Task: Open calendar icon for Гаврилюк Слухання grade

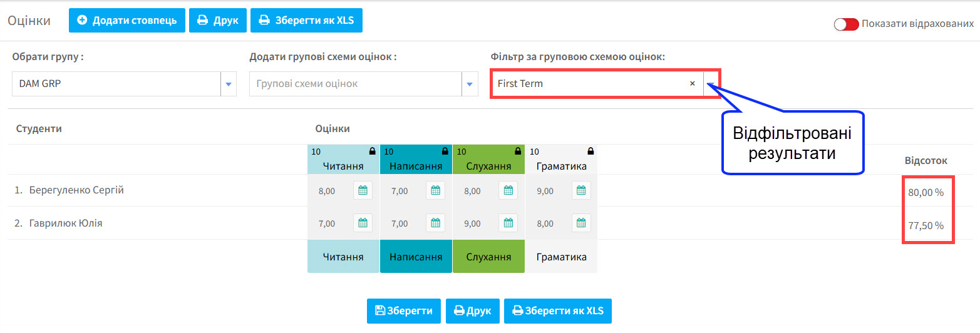Action: tap(508, 223)
